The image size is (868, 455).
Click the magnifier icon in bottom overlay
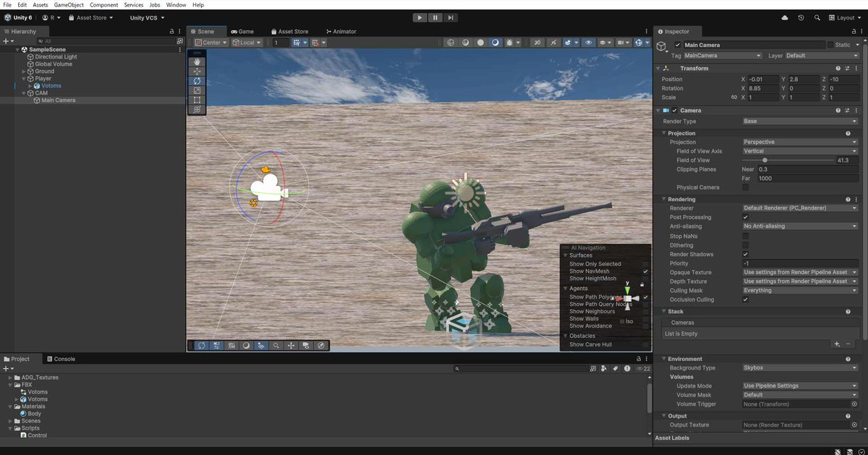[276, 346]
